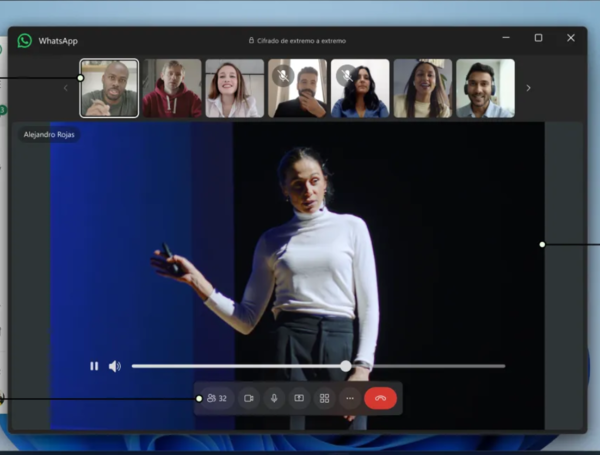Maximize the WhatsApp call window
Image resolution: width=600 pixels, height=455 pixels.
pos(538,38)
